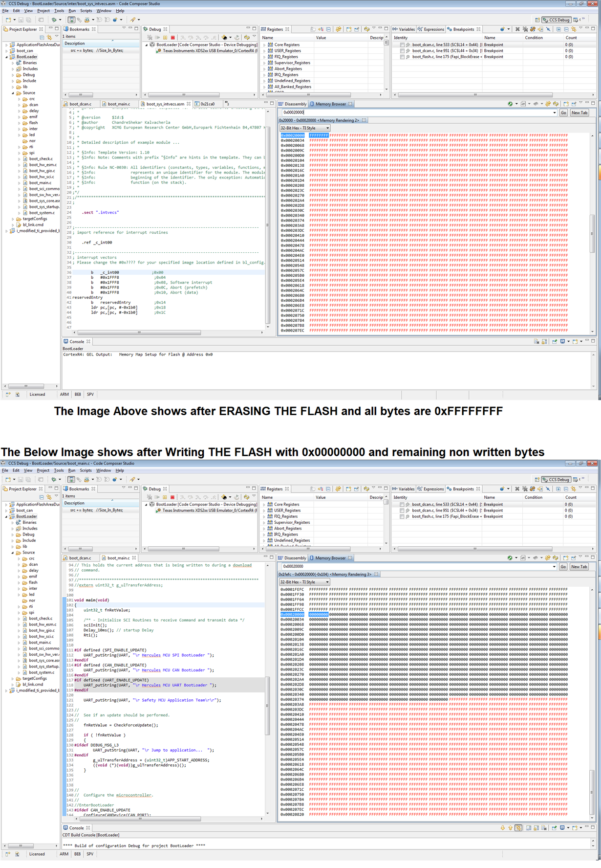Link with Editor icon in upper Project Explorer
601x868 pixels.
coord(49,37)
